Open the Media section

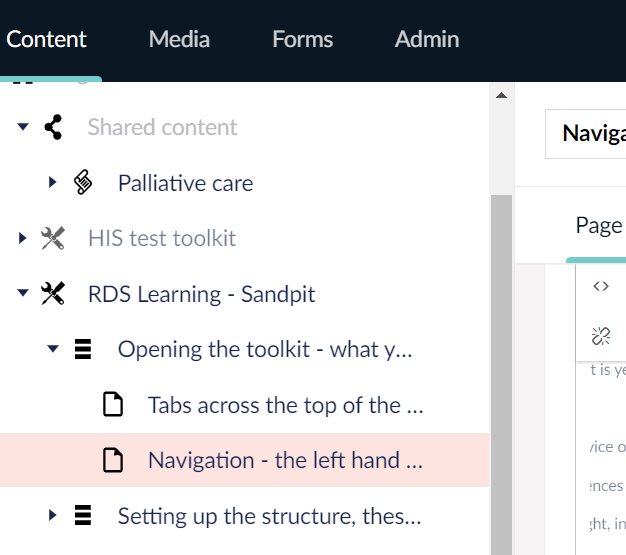[x=179, y=39]
